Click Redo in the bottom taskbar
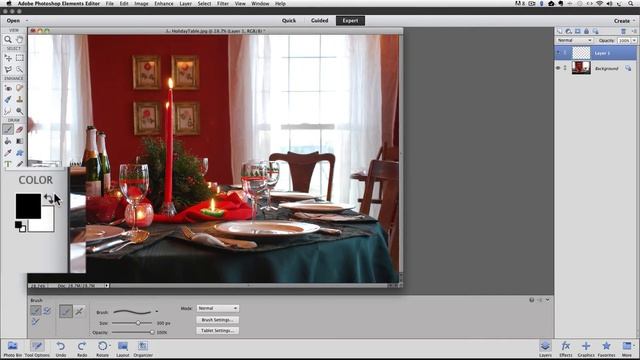This screenshot has height=360, width=640. (82, 349)
